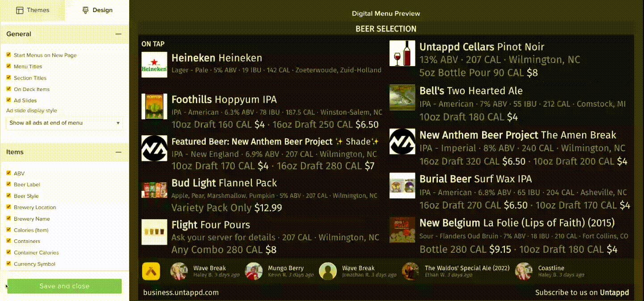Toggle Start Menus on New Page checkbox

point(8,54)
